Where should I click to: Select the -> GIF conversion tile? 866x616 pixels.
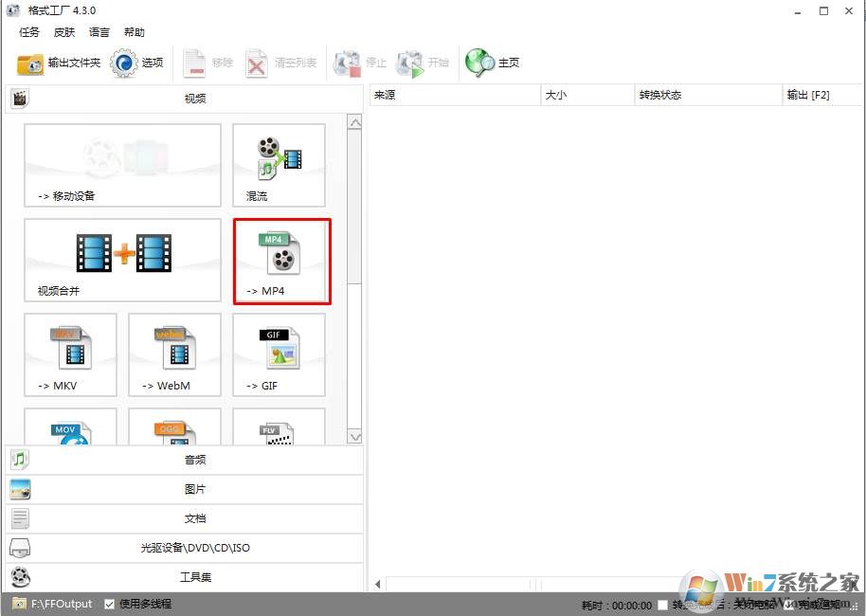coord(279,354)
